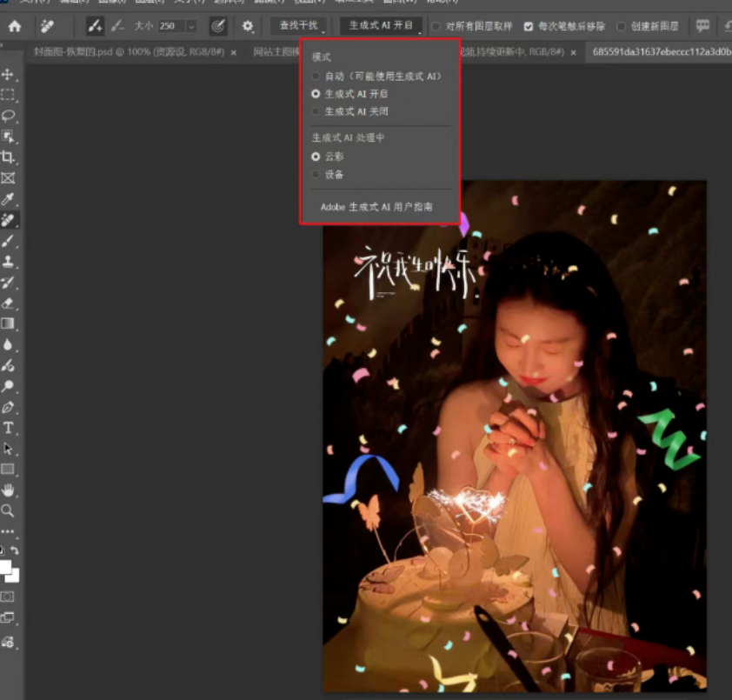This screenshot has width=732, height=700.
Task: Select the Object Selection tool
Action: (x=8, y=137)
